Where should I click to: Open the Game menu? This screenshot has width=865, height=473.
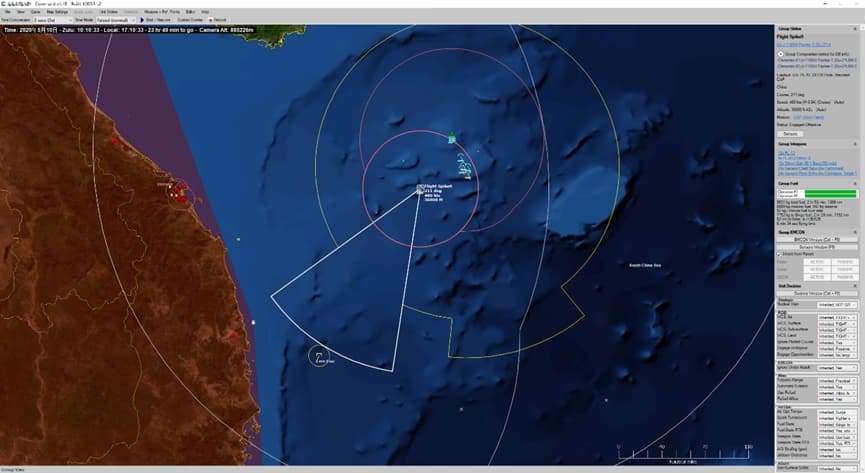click(35, 12)
